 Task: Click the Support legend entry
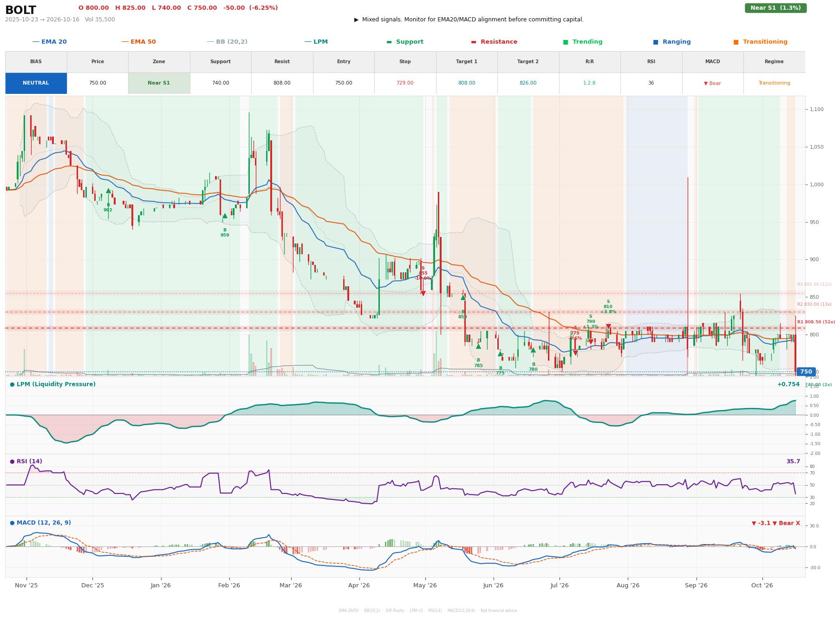404,42
